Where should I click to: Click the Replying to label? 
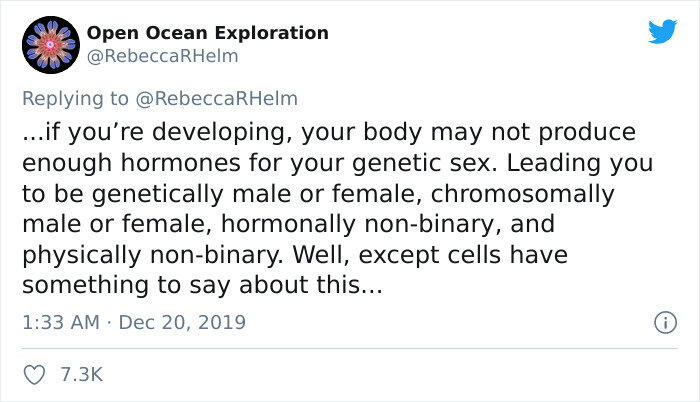(75, 99)
